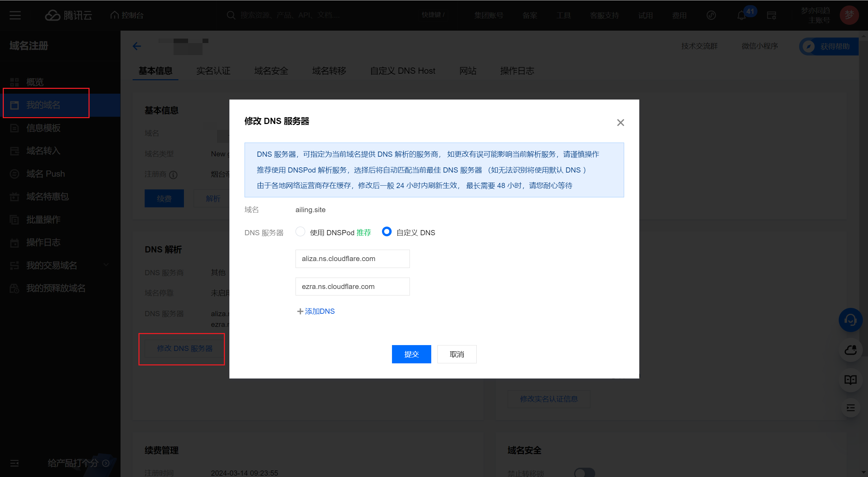Click the 解析 button
The image size is (868, 477).
tap(211, 198)
